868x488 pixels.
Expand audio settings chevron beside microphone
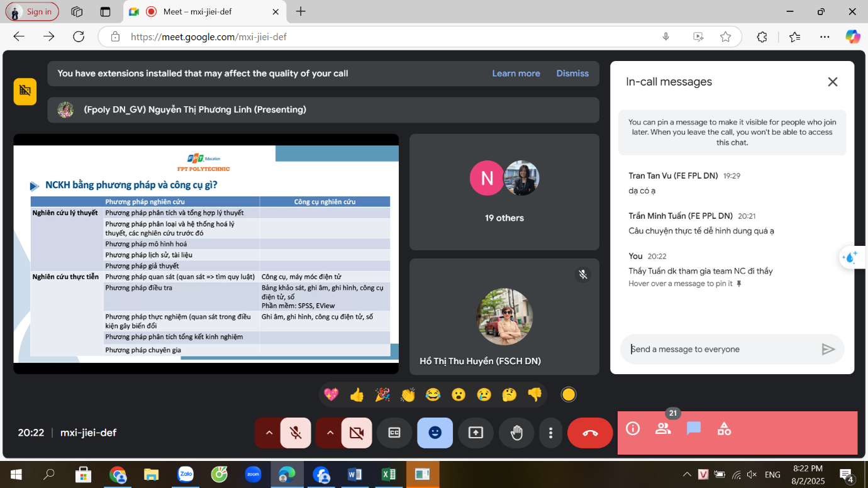(269, 433)
